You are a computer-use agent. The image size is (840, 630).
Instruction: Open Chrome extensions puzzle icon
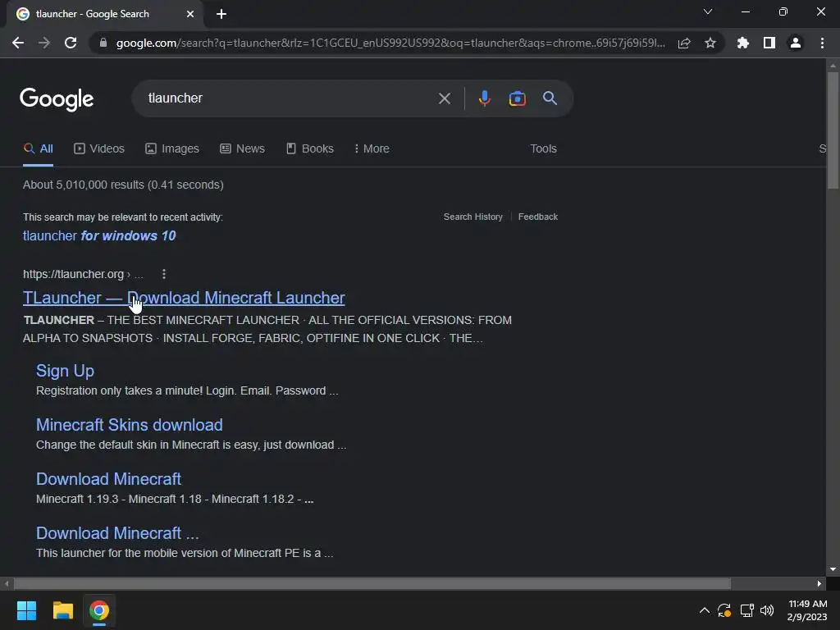[743, 43]
